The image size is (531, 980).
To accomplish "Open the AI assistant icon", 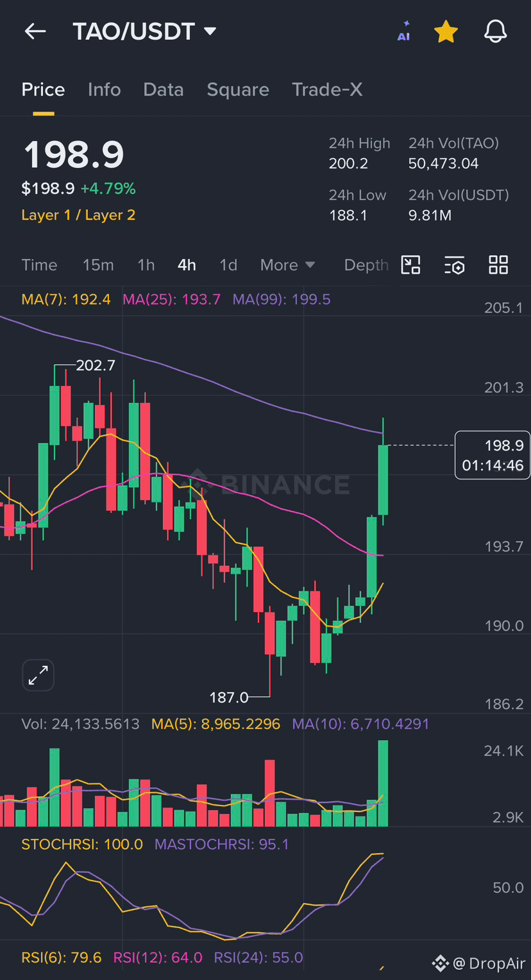I will (x=403, y=31).
